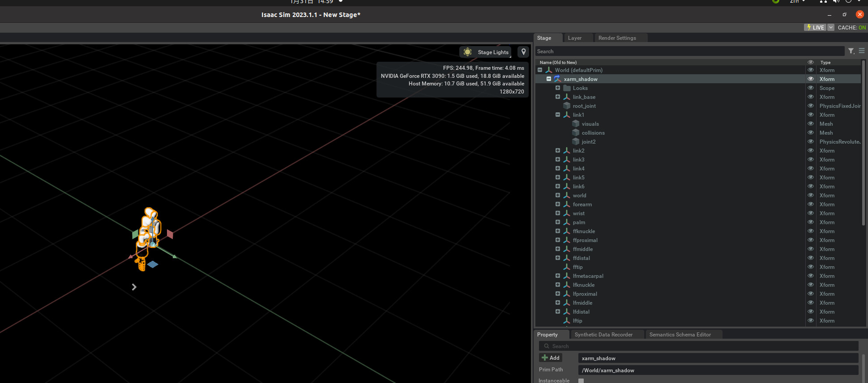Click the lfdistal xform icon

pyautogui.click(x=567, y=311)
